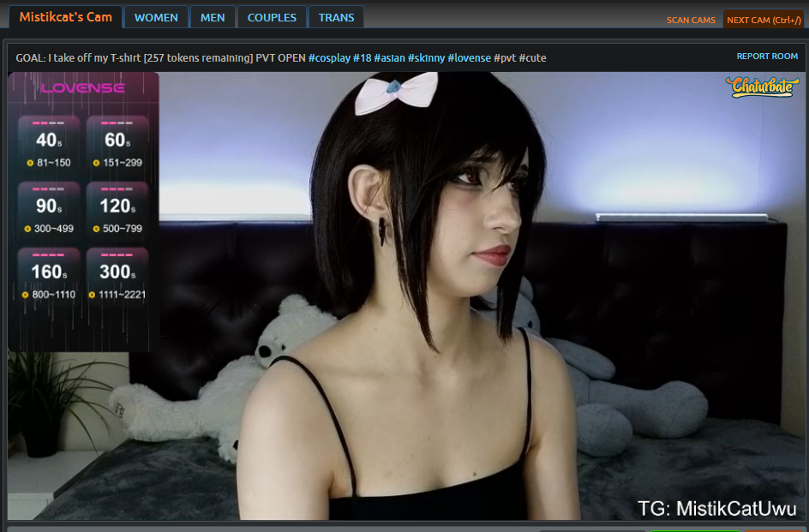Image resolution: width=809 pixels, height=532 pixels.
Task: Click the TG: MistikCatUwu overlay text
Action: click(716, 509)
